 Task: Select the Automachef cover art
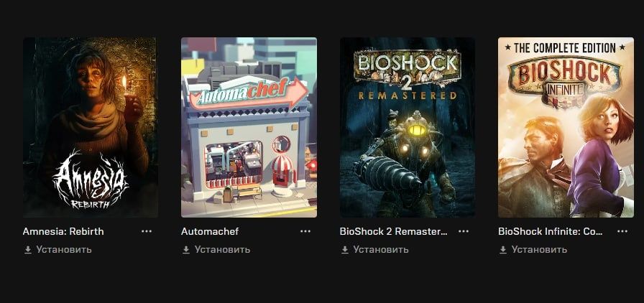(x=249, y=127)
